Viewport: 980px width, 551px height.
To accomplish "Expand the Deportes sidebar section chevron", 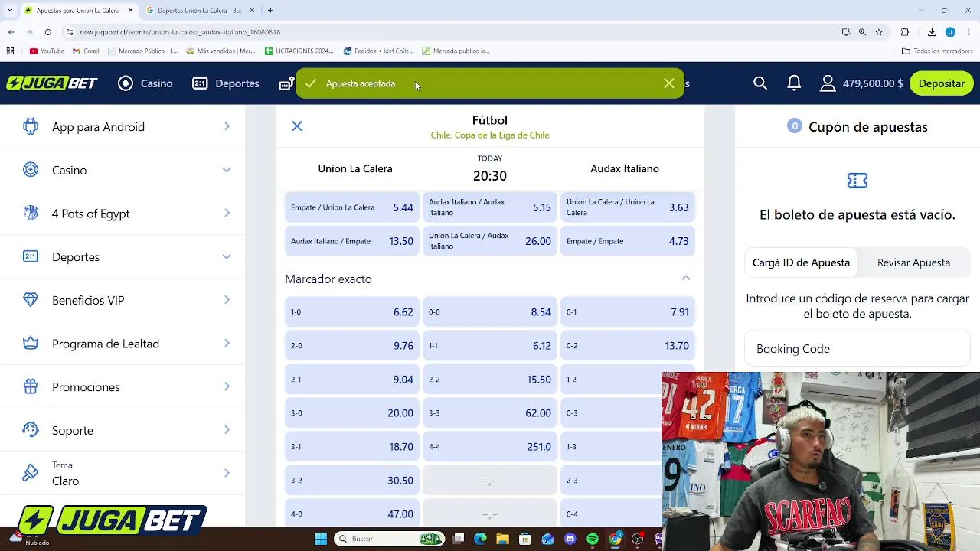I will [227, 256].
